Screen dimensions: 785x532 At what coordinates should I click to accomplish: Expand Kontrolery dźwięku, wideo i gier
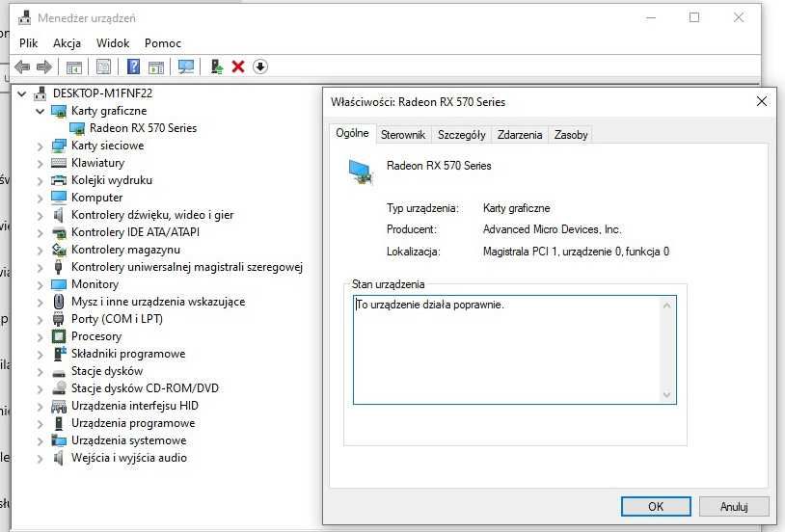41,215
